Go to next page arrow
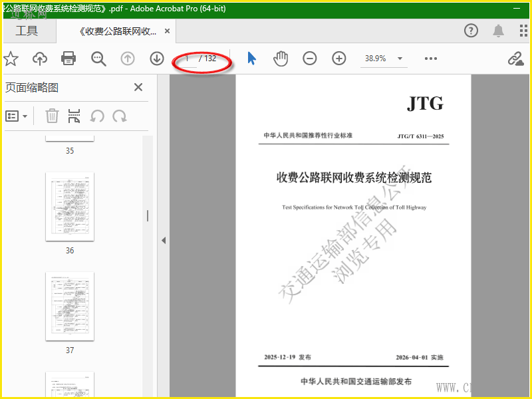Viewport: 532px width, 399px height. click(x=157, y=59)
